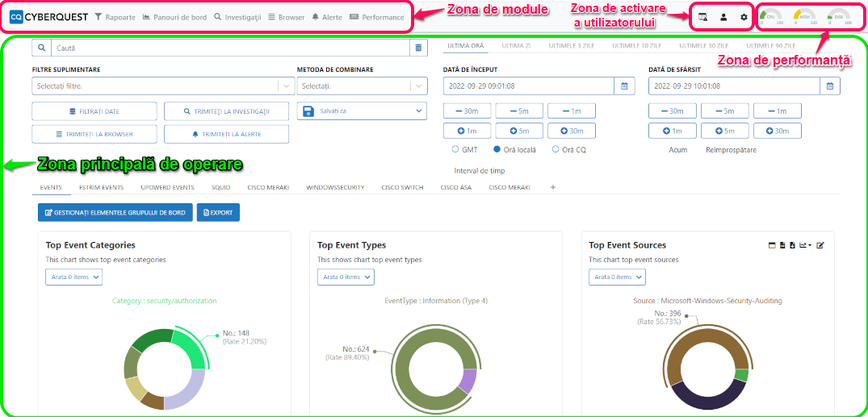Open Arata 0 items under Top Event Types
This screenshot has width=868, height=417.
(x=346, y=277)
